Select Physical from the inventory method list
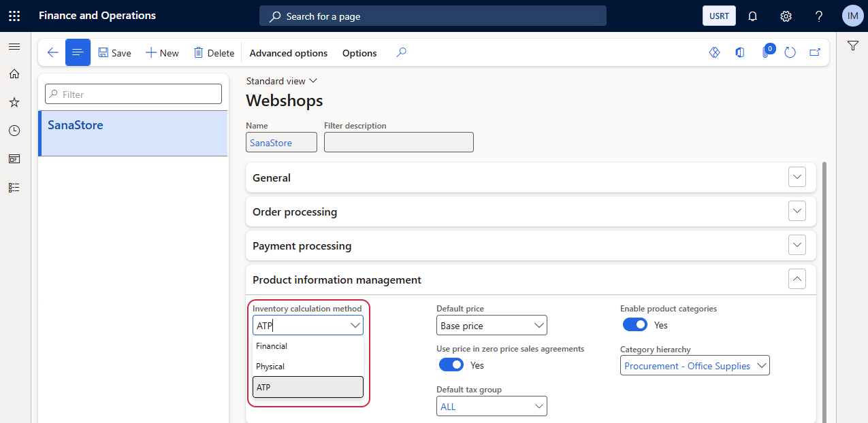 pyautogui.click(x=270, y=367)
